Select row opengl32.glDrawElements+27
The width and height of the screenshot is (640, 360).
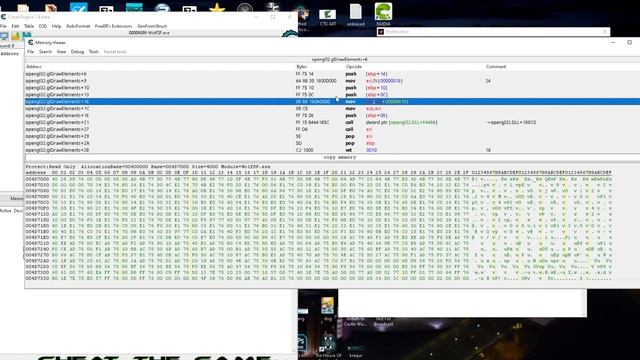[332, 129]
